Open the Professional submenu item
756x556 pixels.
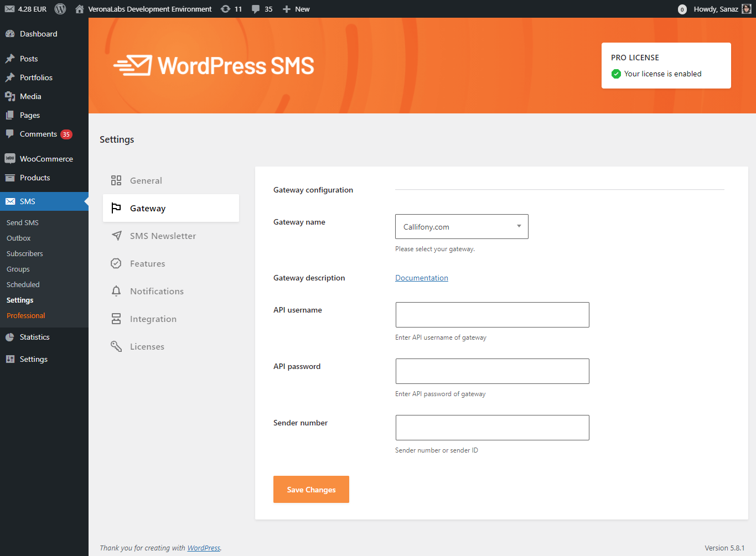click(x=26, y=315)
